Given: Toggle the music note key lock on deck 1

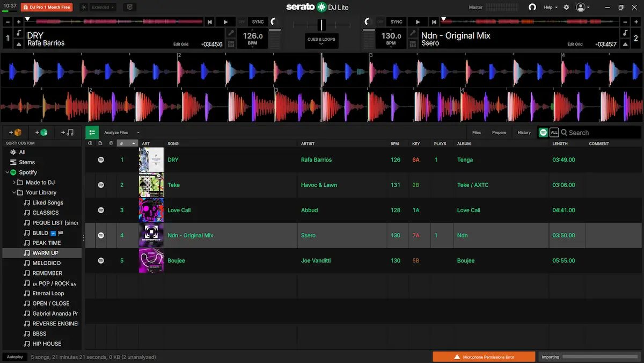Looking at the screenshot, I should click(x=19, y=33).
